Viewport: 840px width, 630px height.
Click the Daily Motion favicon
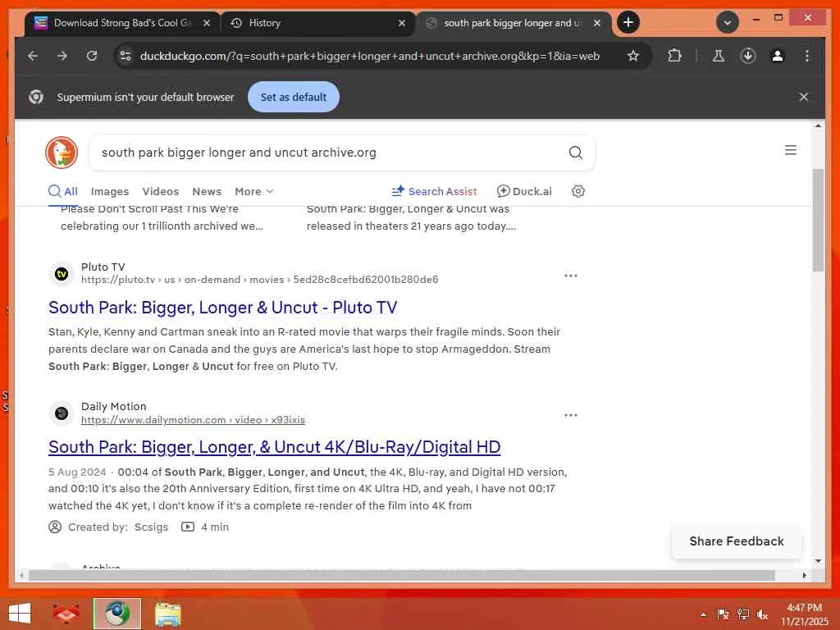point(62,413)
